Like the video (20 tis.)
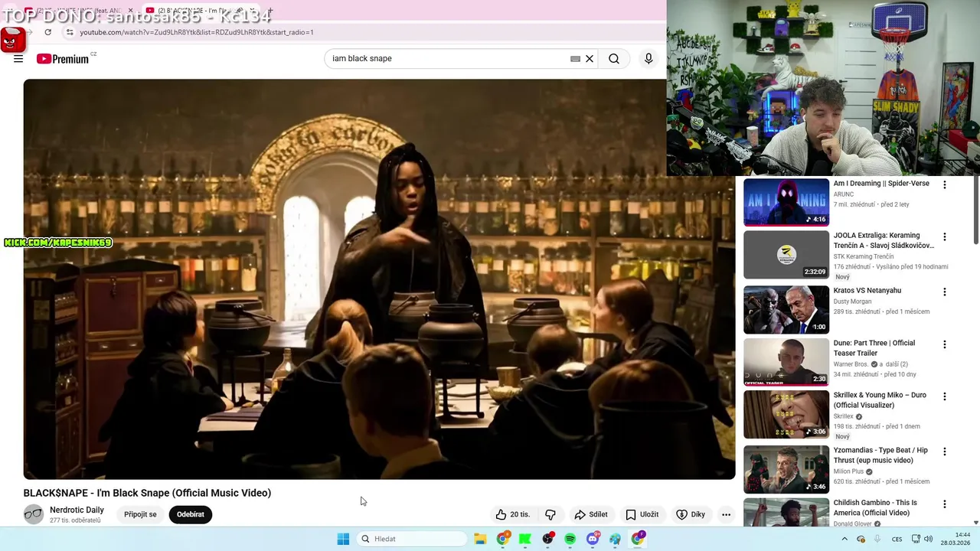 click(512, 514)
